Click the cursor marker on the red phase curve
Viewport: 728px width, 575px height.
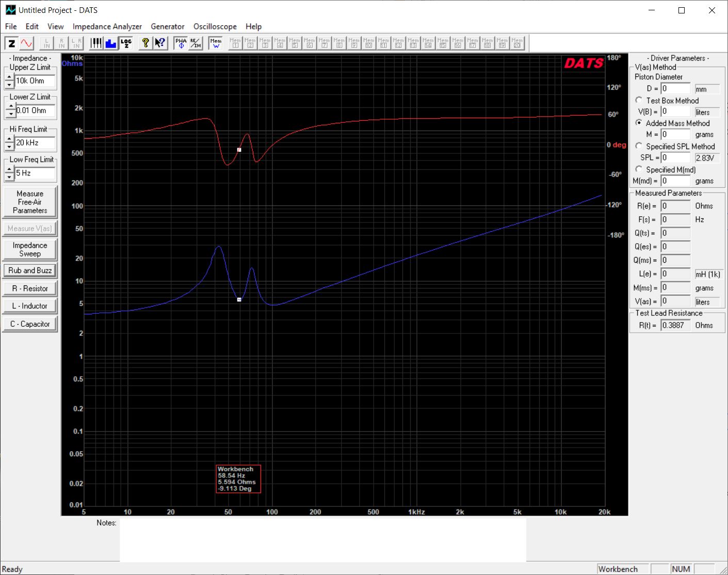(239, 150)
